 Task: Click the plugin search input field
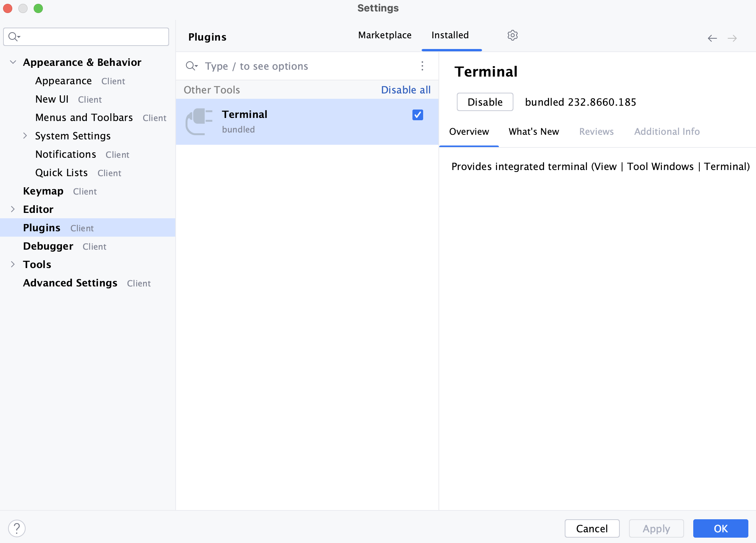pyautogui.click(x=268, y=66)
